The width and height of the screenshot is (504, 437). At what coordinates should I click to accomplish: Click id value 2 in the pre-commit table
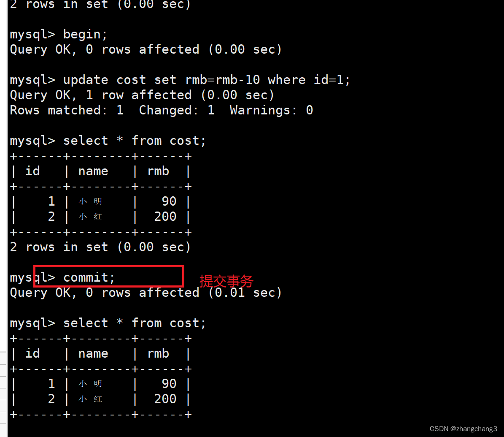(x=51, y=217)
